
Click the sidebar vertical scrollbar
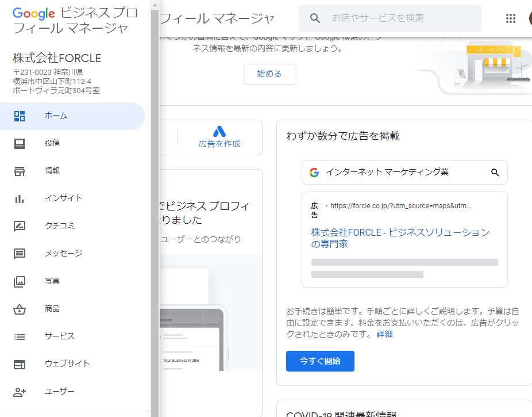tap(155, 213)
